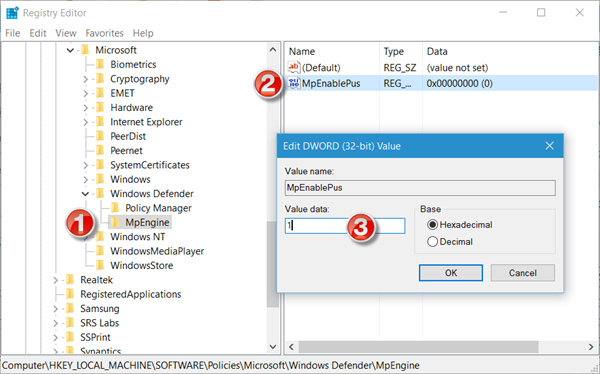Click the Internet Explorer folder icon
The image size is (600, 374).
[100, 122]
